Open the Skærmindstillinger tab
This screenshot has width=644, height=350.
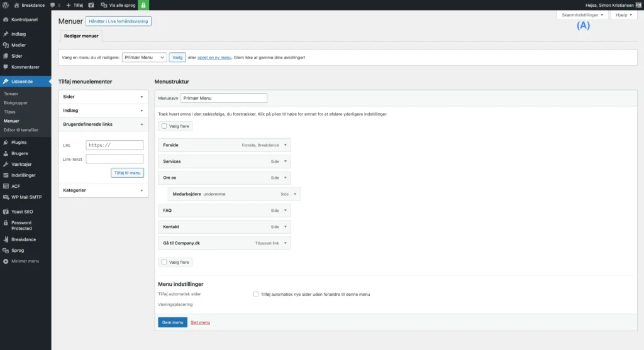[x=582, y=14]
